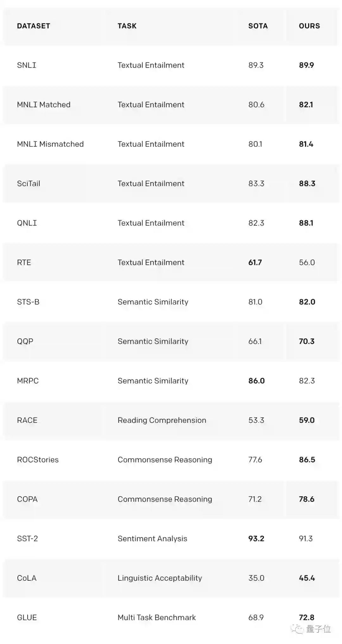The height and width of the screenshot is (644, 342).
Task: Click the OURS column header
Action: pos(309,26)
